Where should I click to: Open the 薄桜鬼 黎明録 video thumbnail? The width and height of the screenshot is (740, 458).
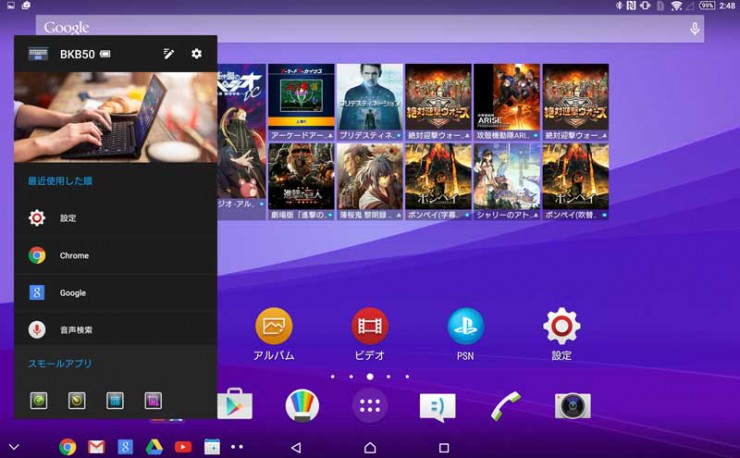370,182
